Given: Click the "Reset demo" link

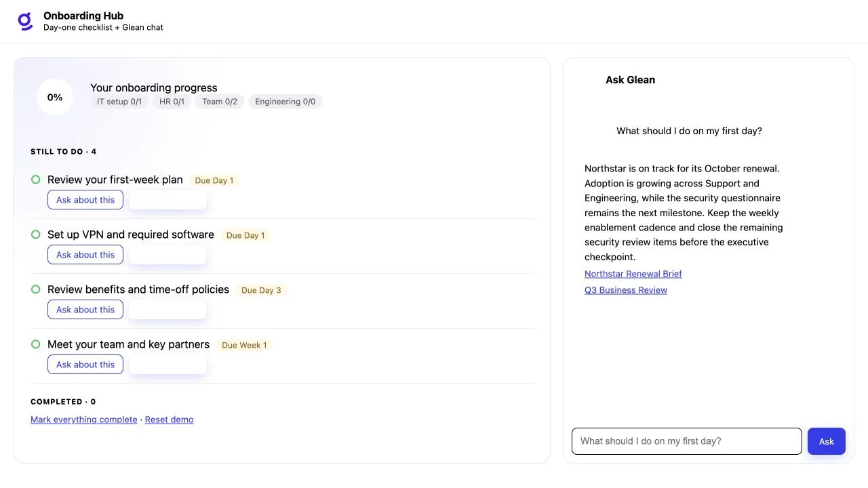Looking at the screenshot, I should [x=170, y=420].
